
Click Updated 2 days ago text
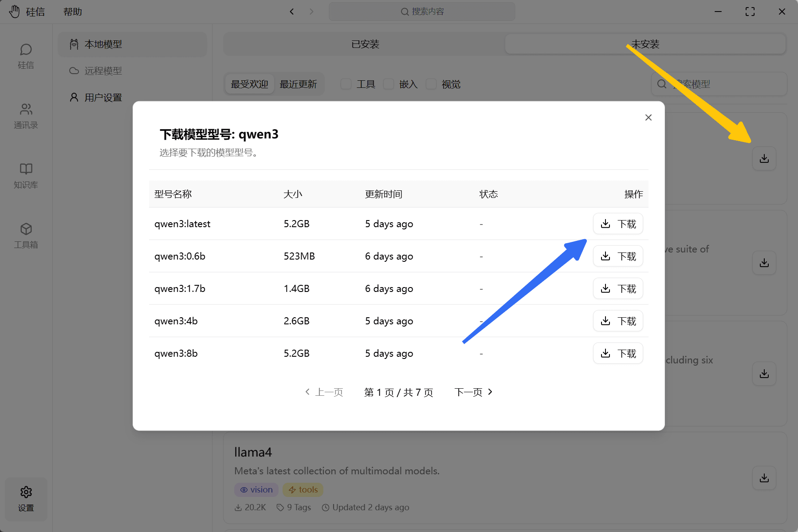(366, 507)
